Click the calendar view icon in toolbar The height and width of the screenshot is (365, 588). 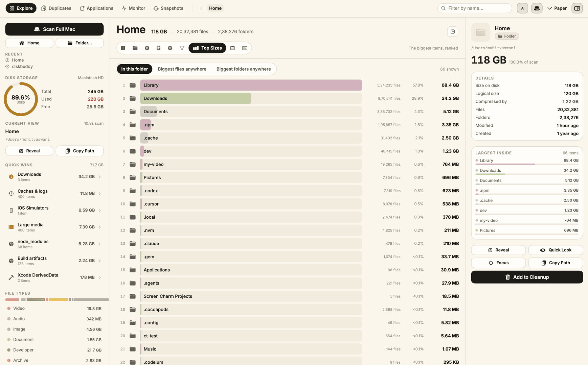(232, 48)
